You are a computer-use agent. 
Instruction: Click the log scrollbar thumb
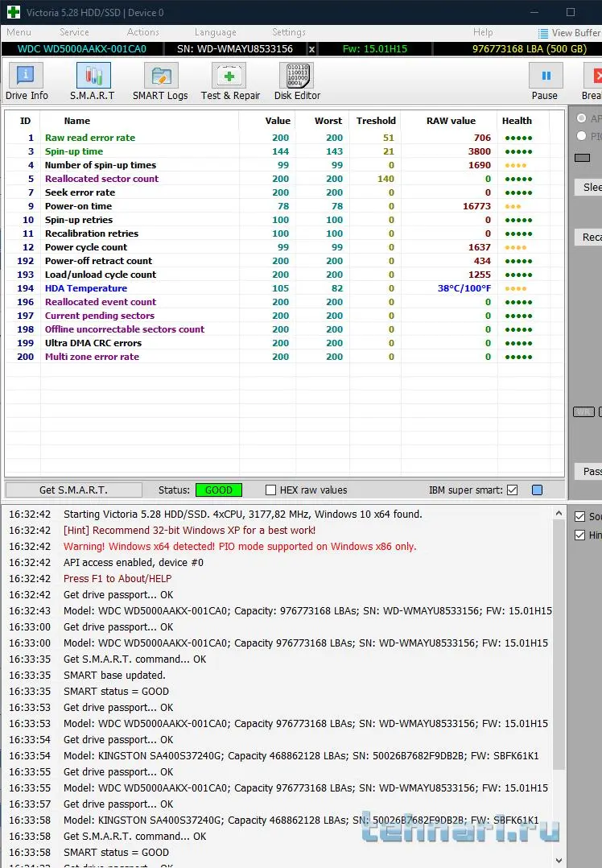[559, 645]
